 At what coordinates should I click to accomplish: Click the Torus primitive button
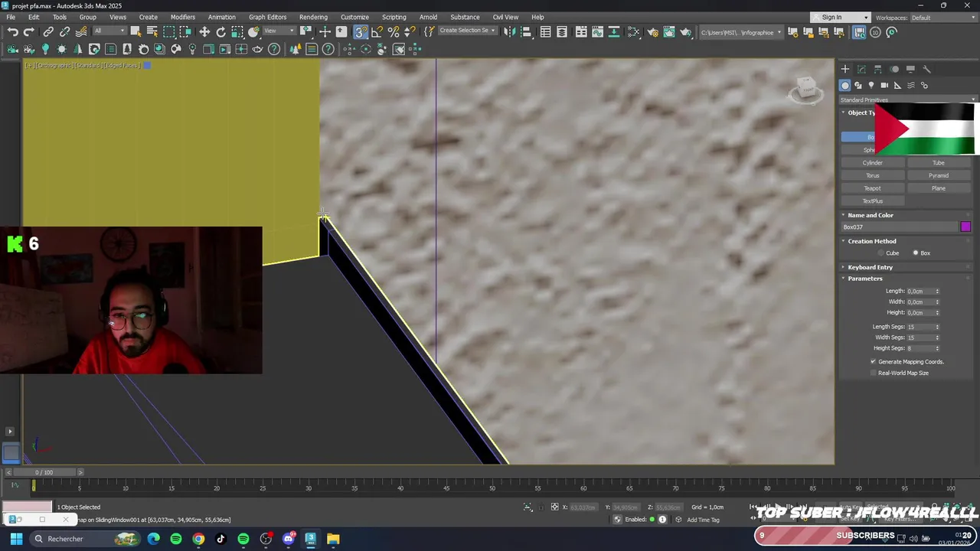click(873, 175)
